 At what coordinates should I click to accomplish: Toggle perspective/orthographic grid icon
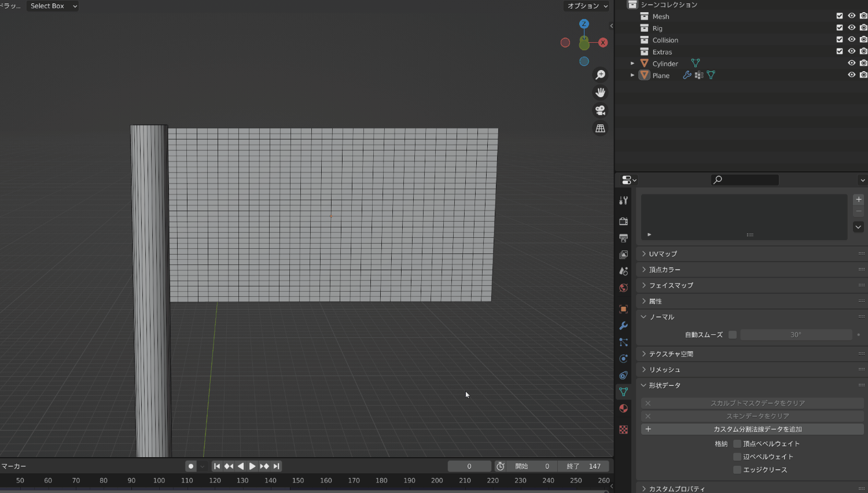pos(600,128)
